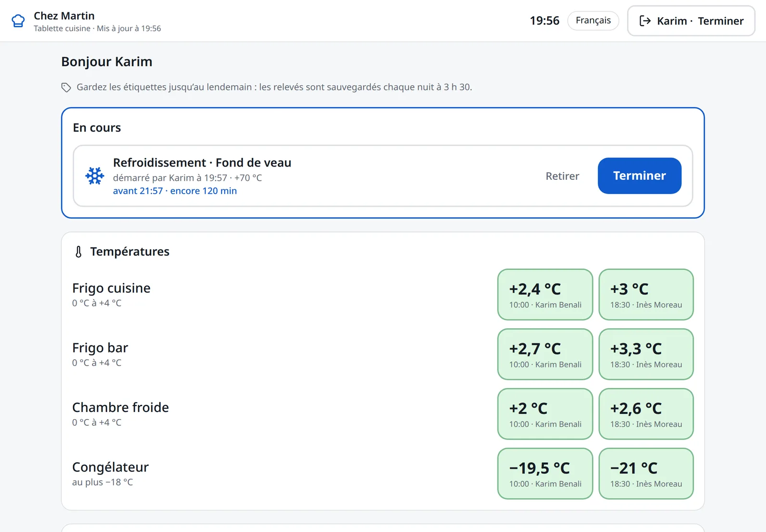The image size is (766, 532).
Task: Click the Refroidissement · Fond de veau title
Action: pyautogui.click(x=202, y=163)
